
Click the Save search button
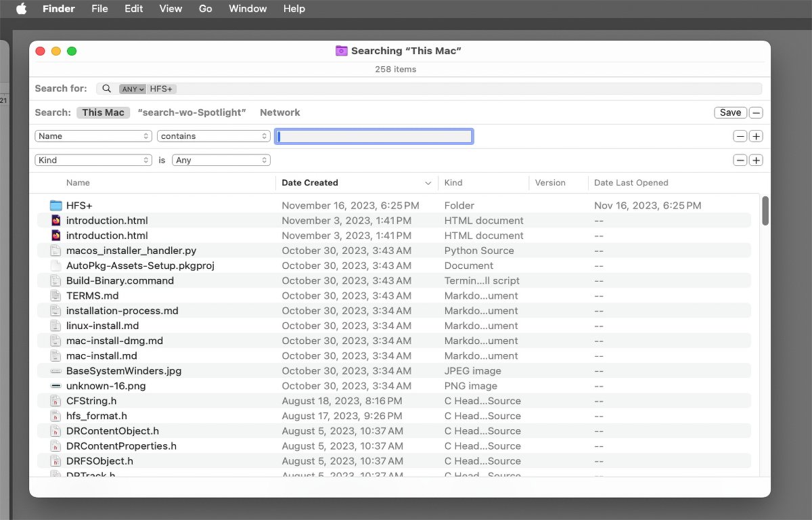point(730,113)
